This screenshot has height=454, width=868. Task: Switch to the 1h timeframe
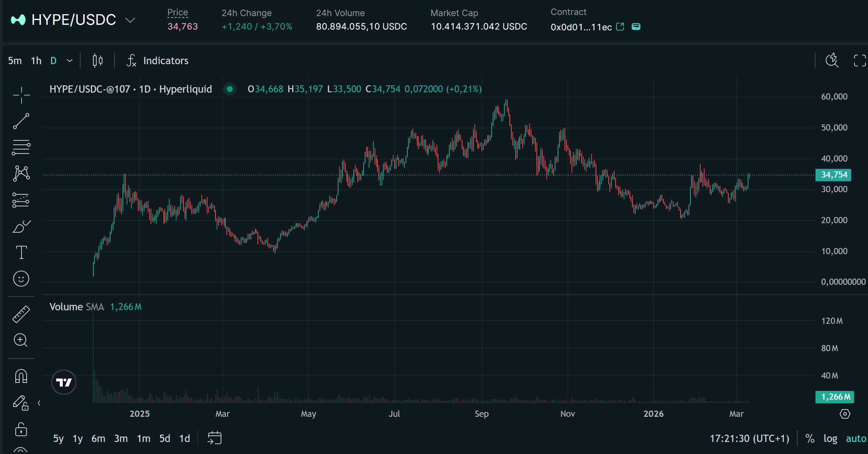(36, 61)
